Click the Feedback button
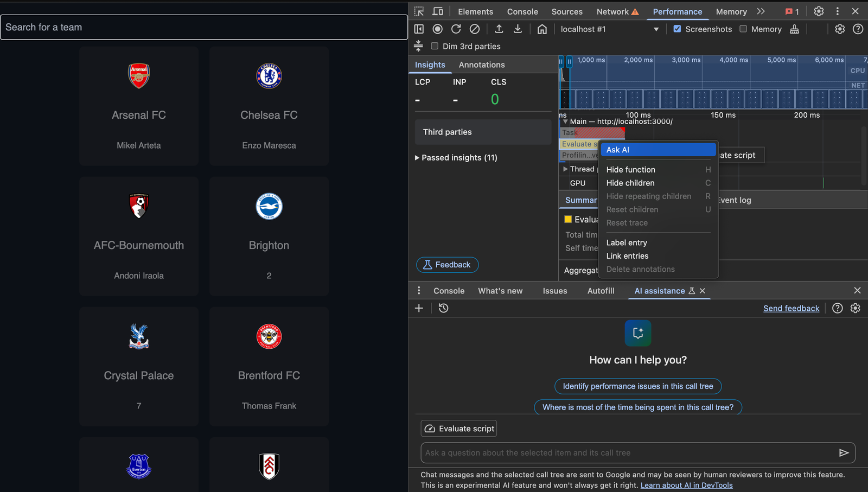 click(448, 265)
